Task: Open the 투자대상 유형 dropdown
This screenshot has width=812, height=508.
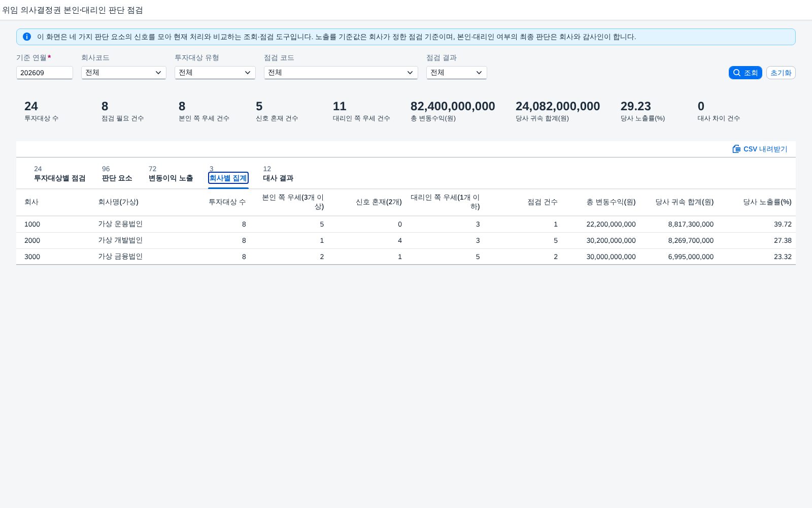Action: coord(215,73)
